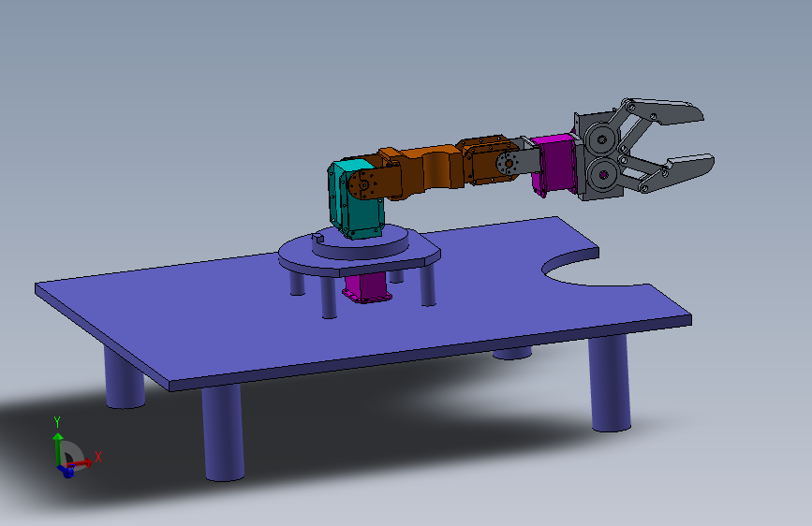Click the blue Z axis of the triad
The width and height of the screenshot is (812, 526).
click(x=66, y=471)
